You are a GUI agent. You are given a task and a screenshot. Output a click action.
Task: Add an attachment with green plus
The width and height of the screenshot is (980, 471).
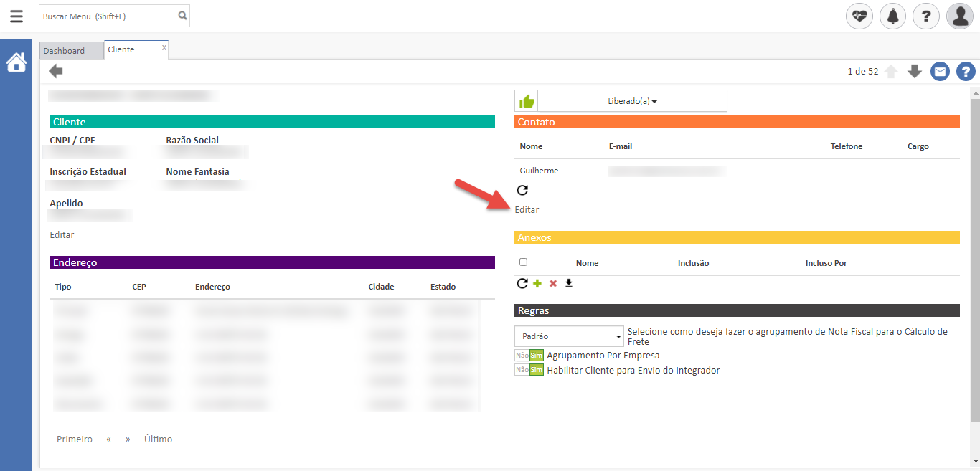pos(537,284)
